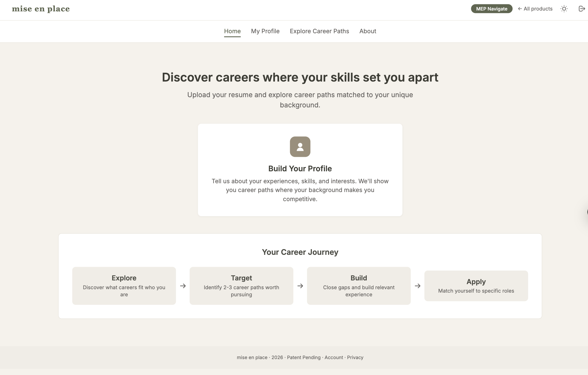Click the arrow between Build and Apply
Image resolution: width=588 pixels, height=375 pixels.
(418, 286)
